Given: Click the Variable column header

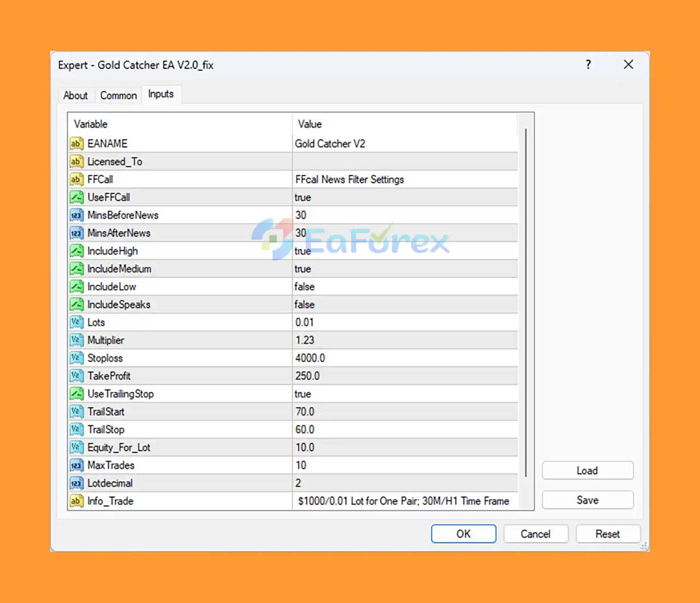Looking at the screenshot, I should coord(180,124).
